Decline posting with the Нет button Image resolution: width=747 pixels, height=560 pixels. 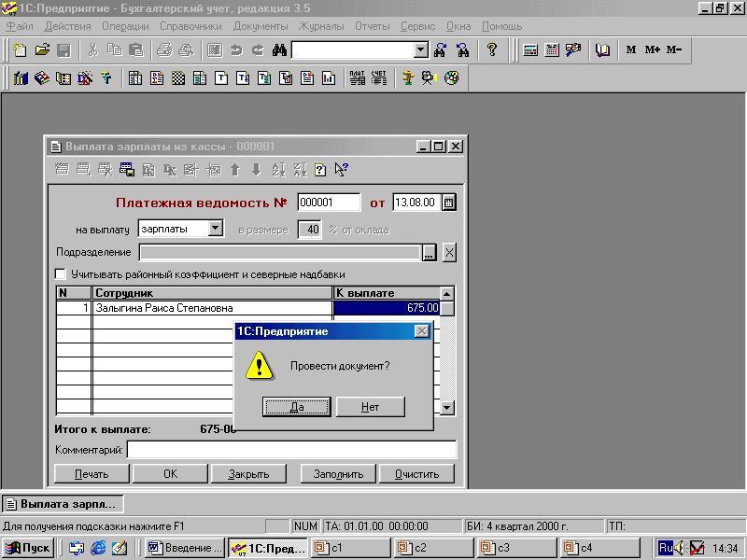370,407
